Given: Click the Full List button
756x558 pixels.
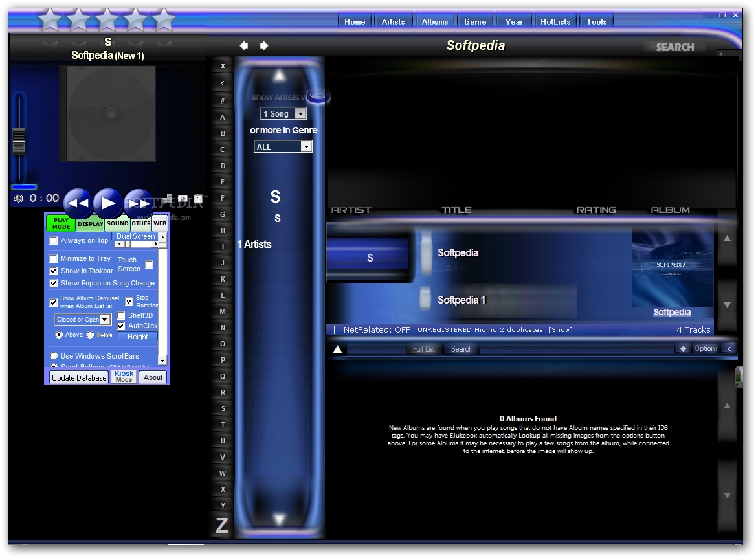Looking at the screenshot, I should click(x=424, y=349).
